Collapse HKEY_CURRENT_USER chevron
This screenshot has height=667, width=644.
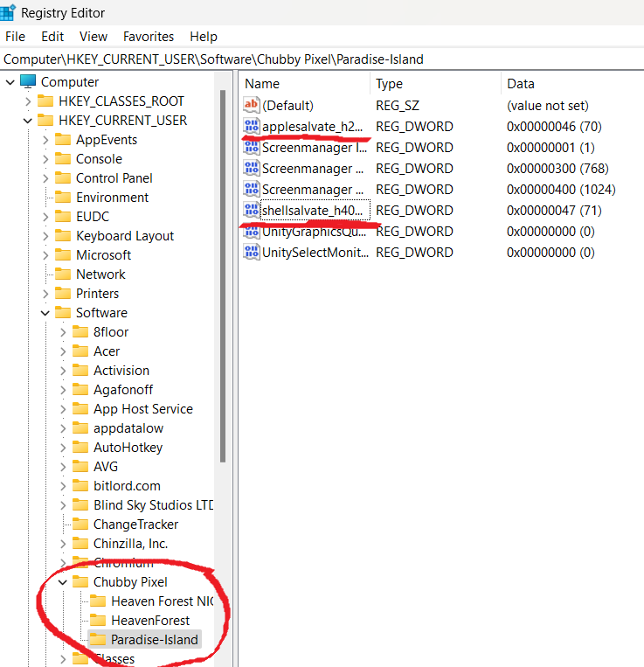[x=28, y=121]
